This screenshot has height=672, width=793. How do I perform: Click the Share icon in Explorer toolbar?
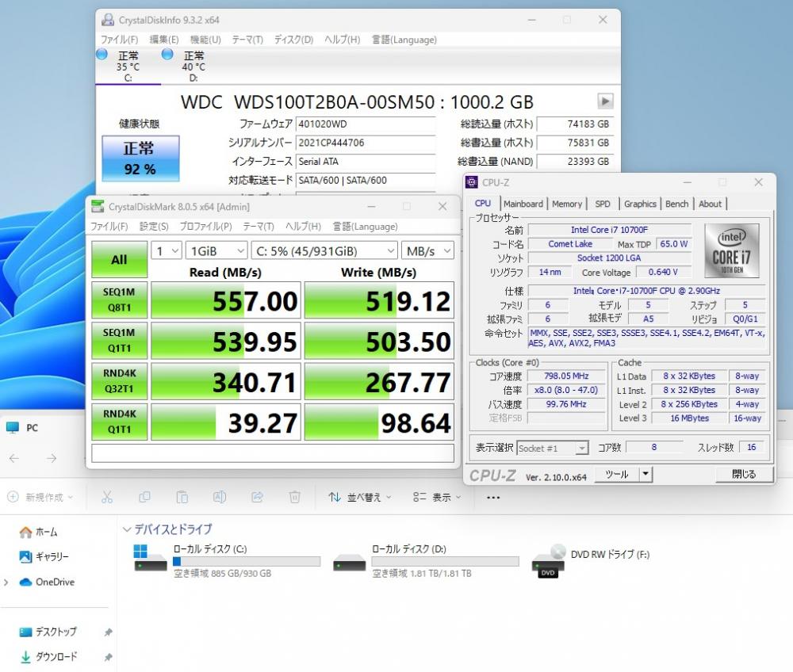click(257, 497)
